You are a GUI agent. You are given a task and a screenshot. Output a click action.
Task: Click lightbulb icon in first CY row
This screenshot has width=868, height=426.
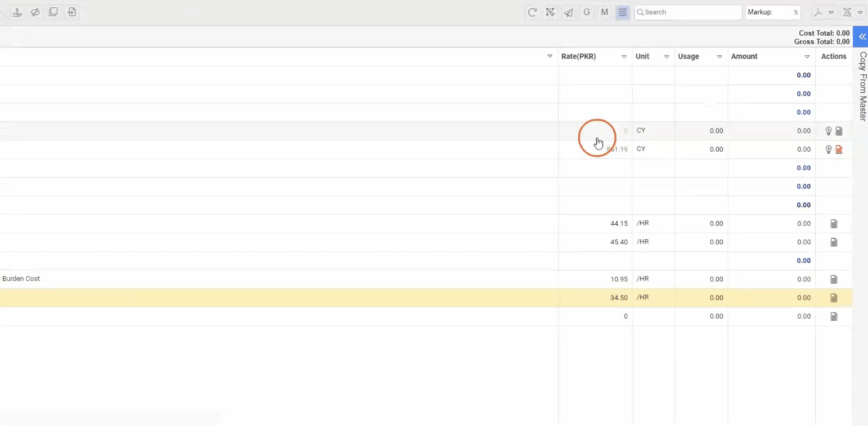pyautogui.click(x=829, y=131)
